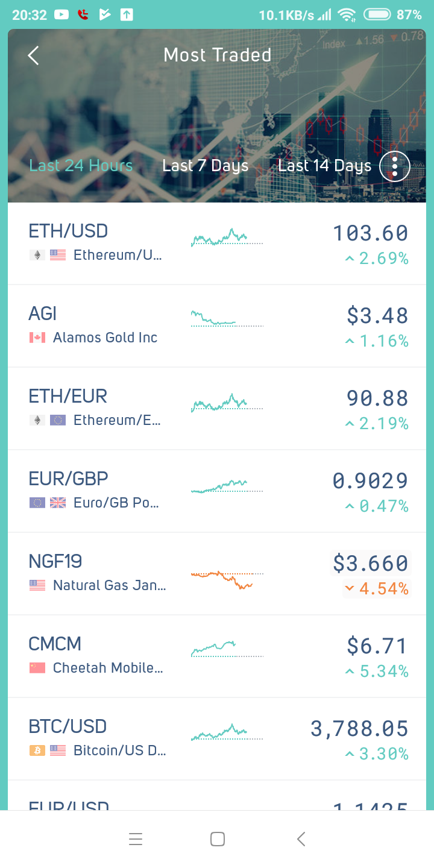This screenshot has width=434, height=868.
Task: Open Alamos Gold Inc listing
Action: pos(105,338)
